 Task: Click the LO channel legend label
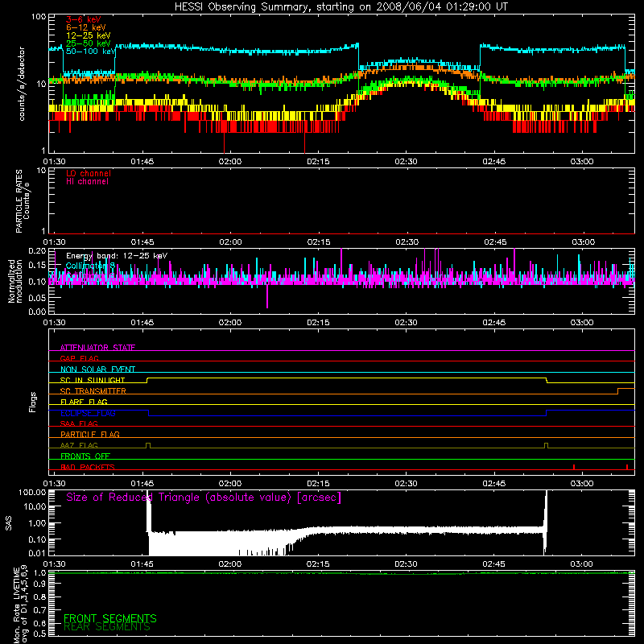pos(89,173)
